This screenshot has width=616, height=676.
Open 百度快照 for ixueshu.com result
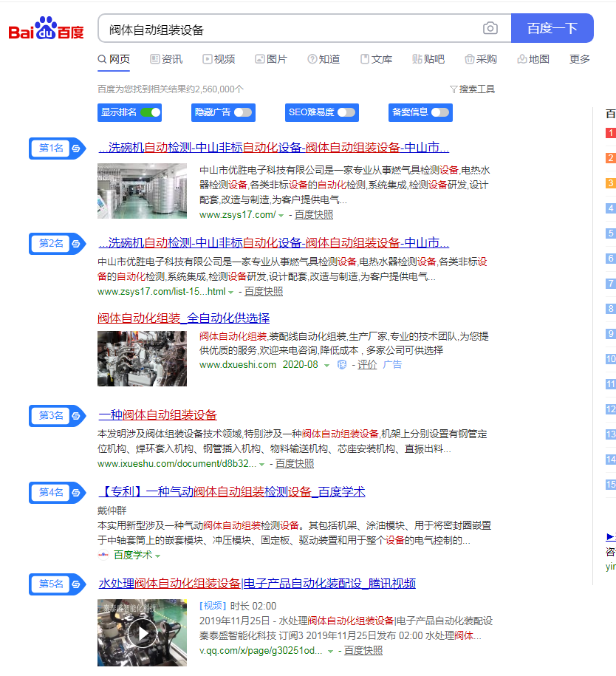[x=295, y=464]
